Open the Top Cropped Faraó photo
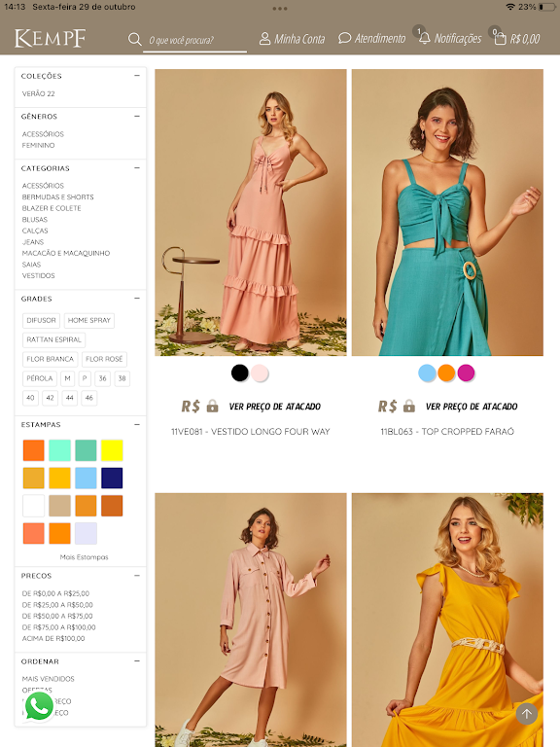 click(x=447, y=212)
